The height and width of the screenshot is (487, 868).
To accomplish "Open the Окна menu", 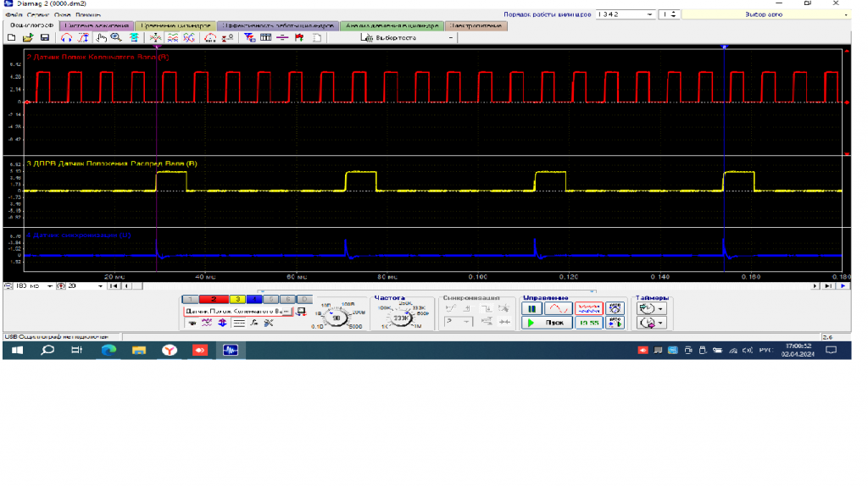I will [x=63, y=15].
